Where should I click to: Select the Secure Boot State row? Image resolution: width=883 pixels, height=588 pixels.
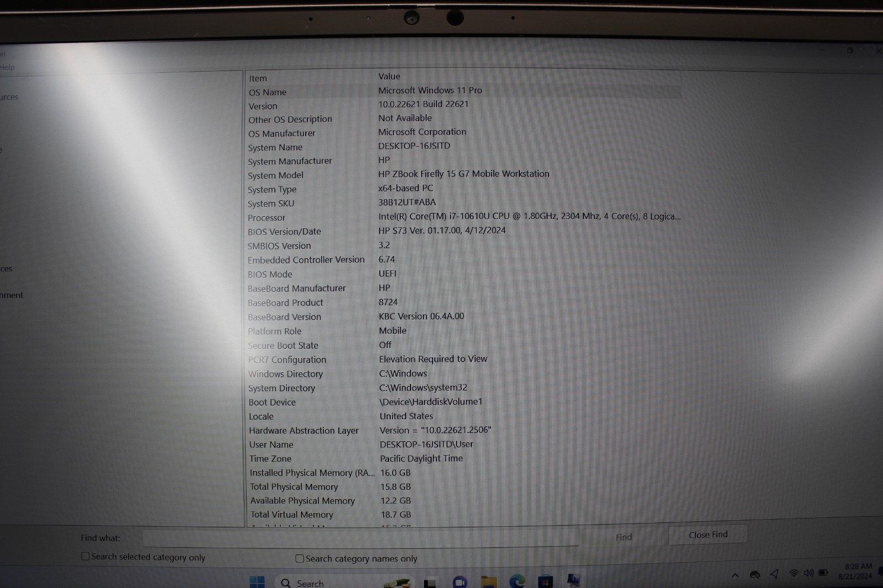[x=464, y=345]
